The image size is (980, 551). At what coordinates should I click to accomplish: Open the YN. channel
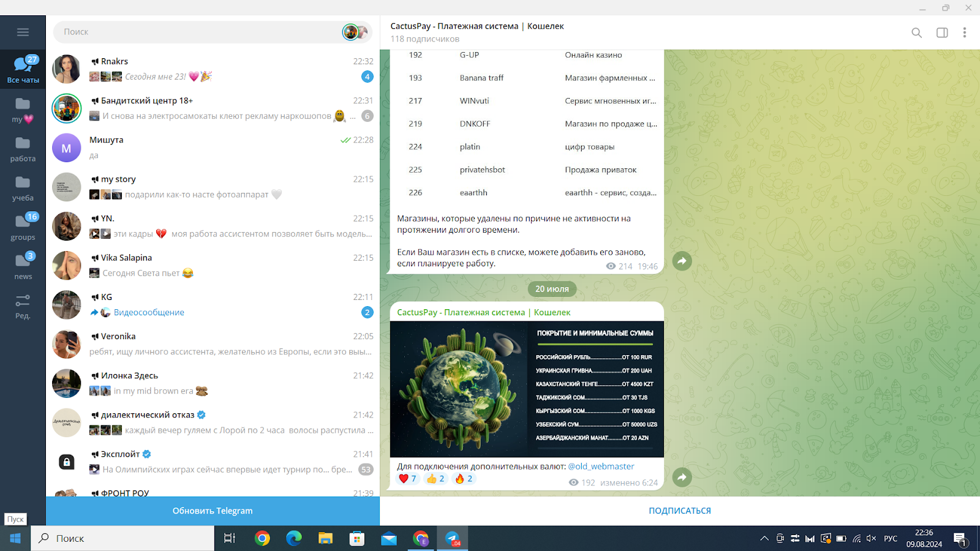tap(213, 226)
